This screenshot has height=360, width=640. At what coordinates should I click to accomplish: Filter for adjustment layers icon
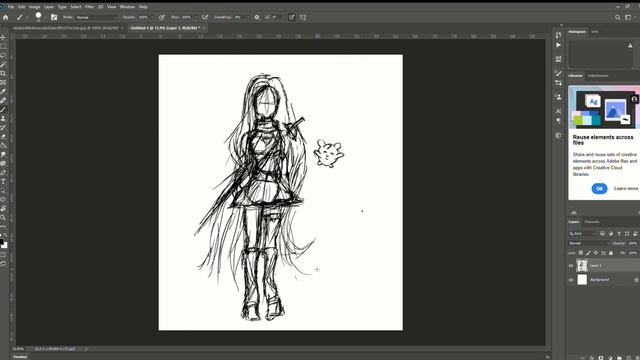point(611,233)
